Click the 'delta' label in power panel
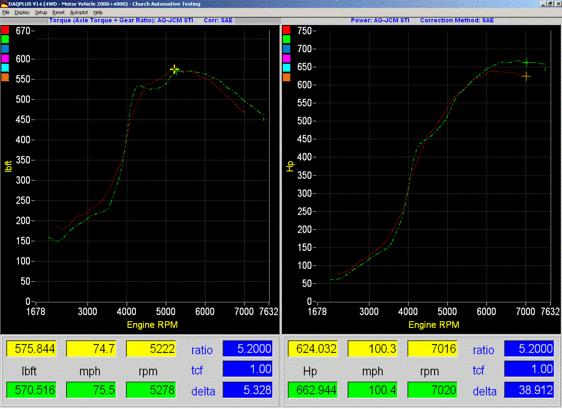Screen dimensions: 562x409 485,391
